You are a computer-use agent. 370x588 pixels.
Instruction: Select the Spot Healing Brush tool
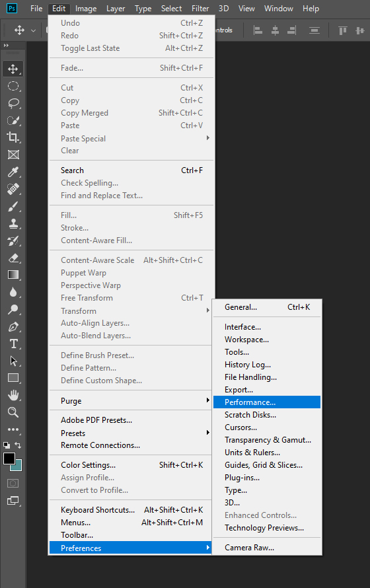coord(13,189)
